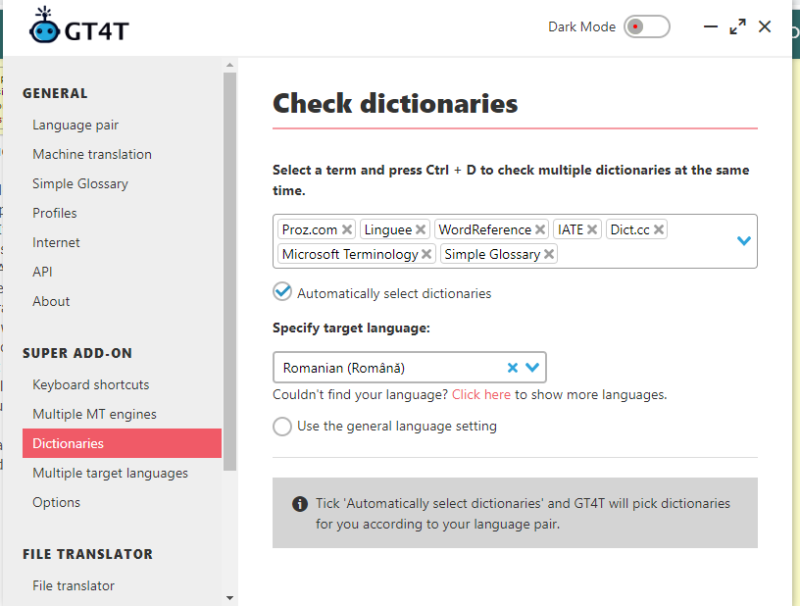Click the info icon in the tip box

click(299, 504)
